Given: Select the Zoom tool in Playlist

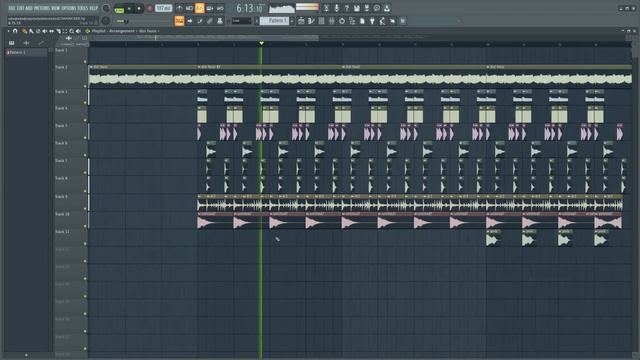Looking at the screenshot, I should click(x=71, y=31).
